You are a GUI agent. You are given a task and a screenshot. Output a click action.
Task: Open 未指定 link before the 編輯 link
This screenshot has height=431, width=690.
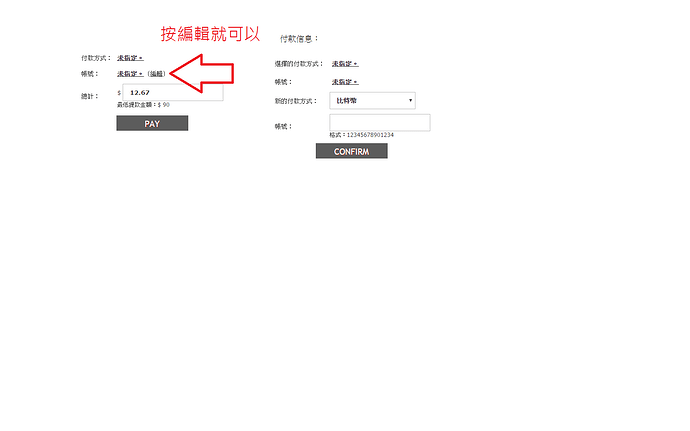[x=130, y=74]
